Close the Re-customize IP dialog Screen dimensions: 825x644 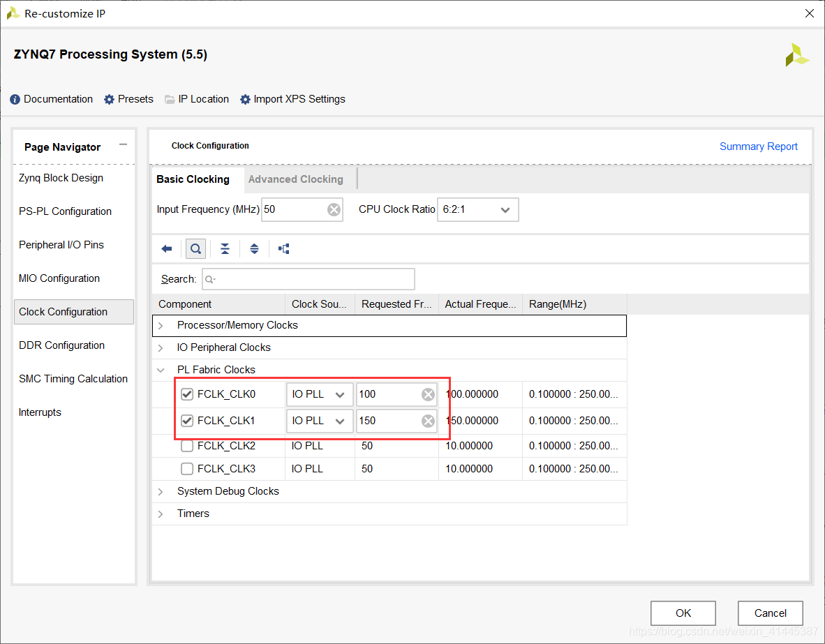809,14
